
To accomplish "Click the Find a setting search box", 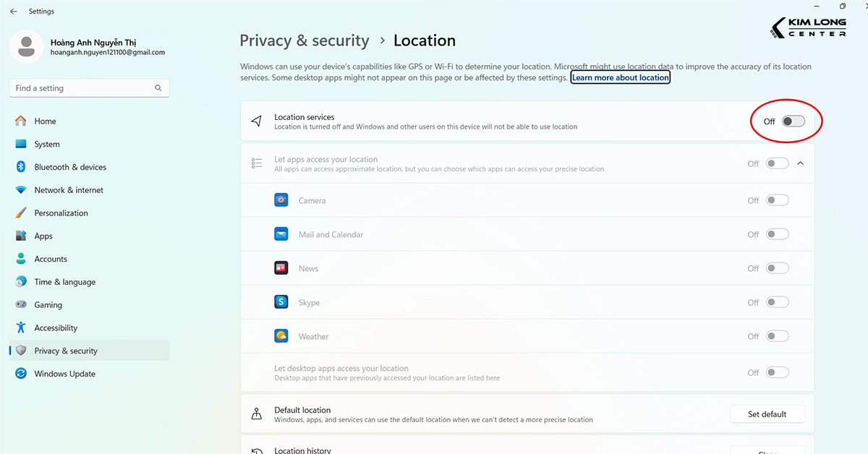I will point(83,88).
